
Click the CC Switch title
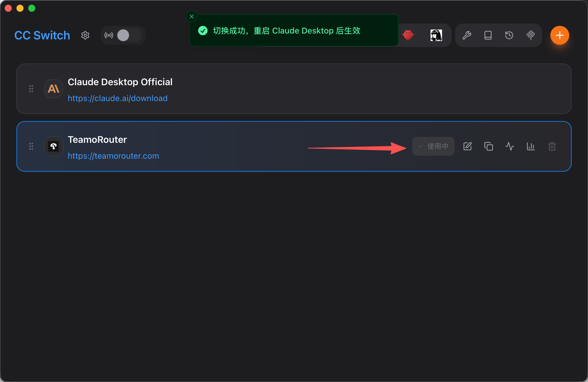tap(42, 35)
